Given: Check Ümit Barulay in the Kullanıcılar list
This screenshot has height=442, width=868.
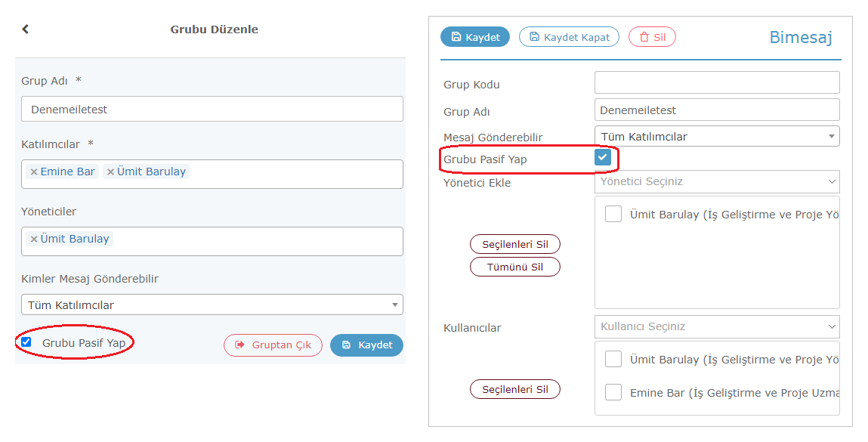Looking at the screenshot, I should [613, 359].
